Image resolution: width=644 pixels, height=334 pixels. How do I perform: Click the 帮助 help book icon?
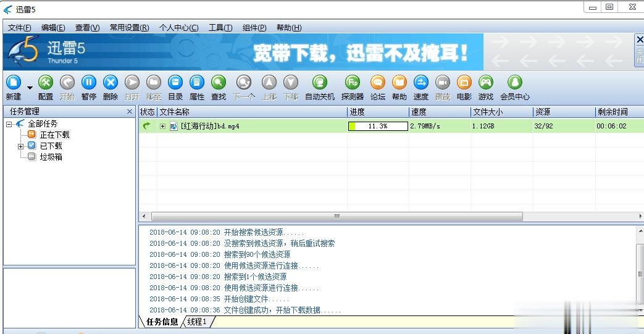(x=399, y=83)
